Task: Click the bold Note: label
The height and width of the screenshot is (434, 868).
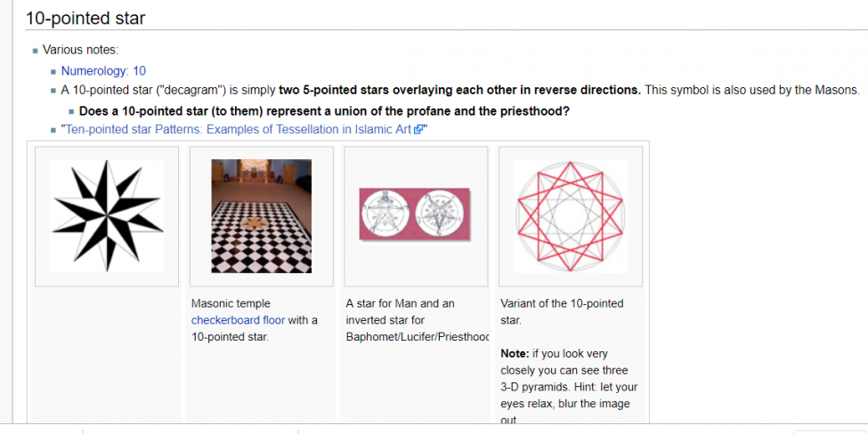Action: point(515,354)
